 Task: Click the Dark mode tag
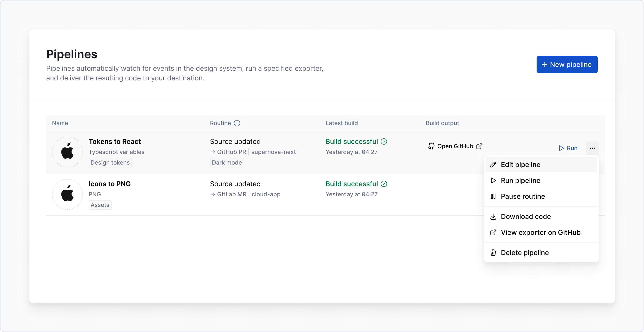(227, 162)
